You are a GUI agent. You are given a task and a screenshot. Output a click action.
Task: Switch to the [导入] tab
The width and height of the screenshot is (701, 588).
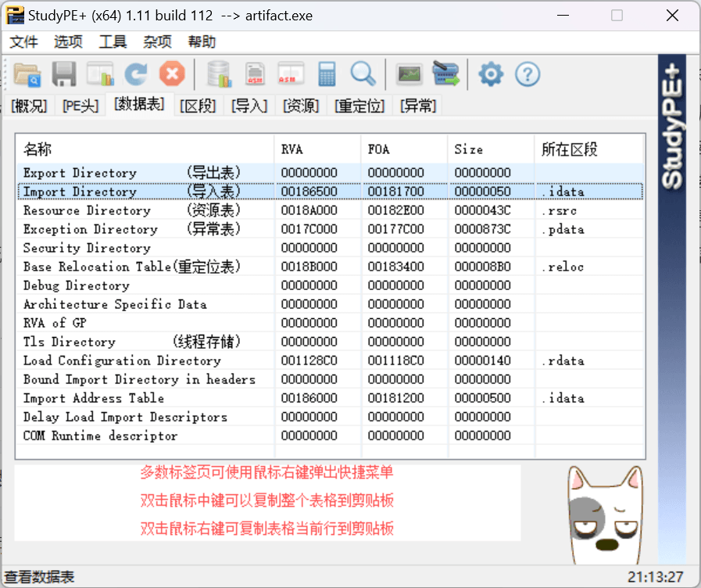click(x=250, y=106)
